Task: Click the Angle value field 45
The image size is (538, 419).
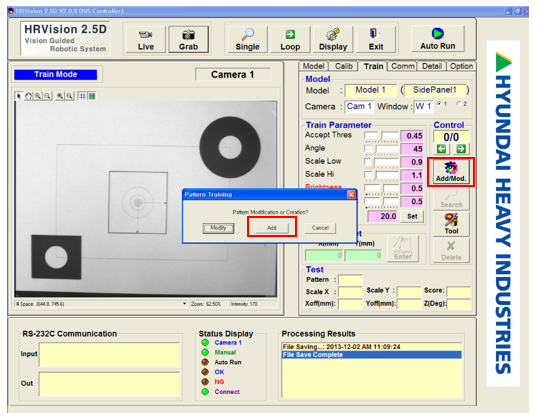Action: coord(412,149)
